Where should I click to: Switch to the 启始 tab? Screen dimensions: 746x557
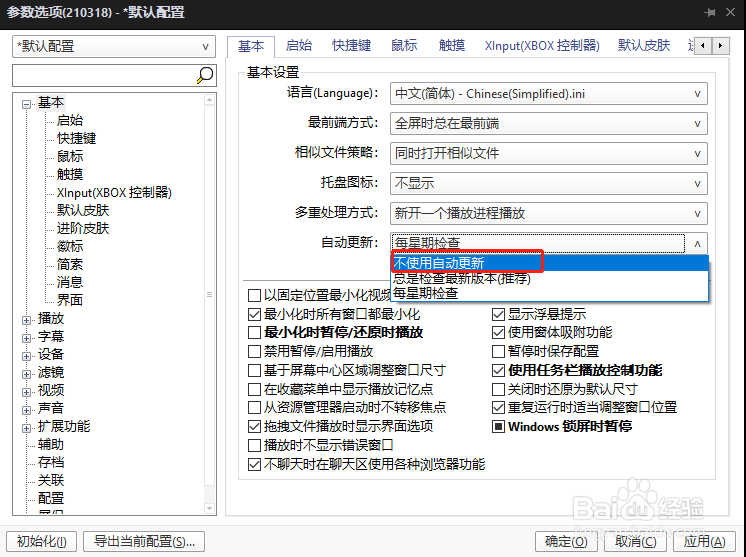click(299, 46)
